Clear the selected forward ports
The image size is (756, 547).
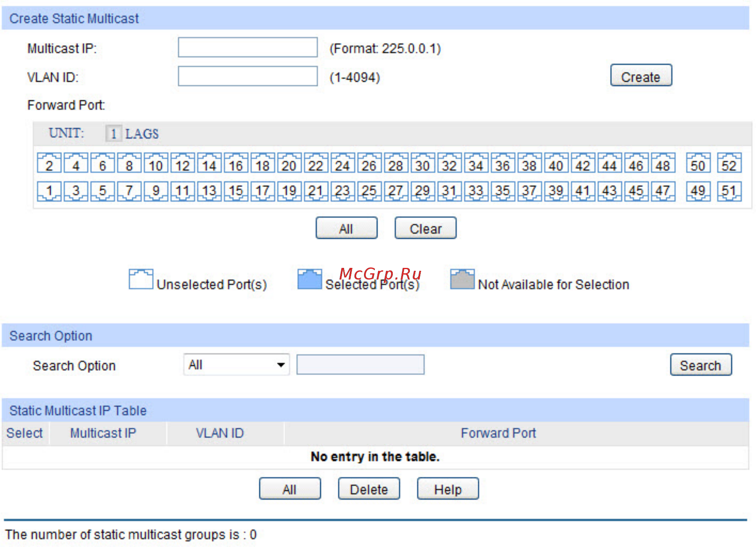point(426,228)
